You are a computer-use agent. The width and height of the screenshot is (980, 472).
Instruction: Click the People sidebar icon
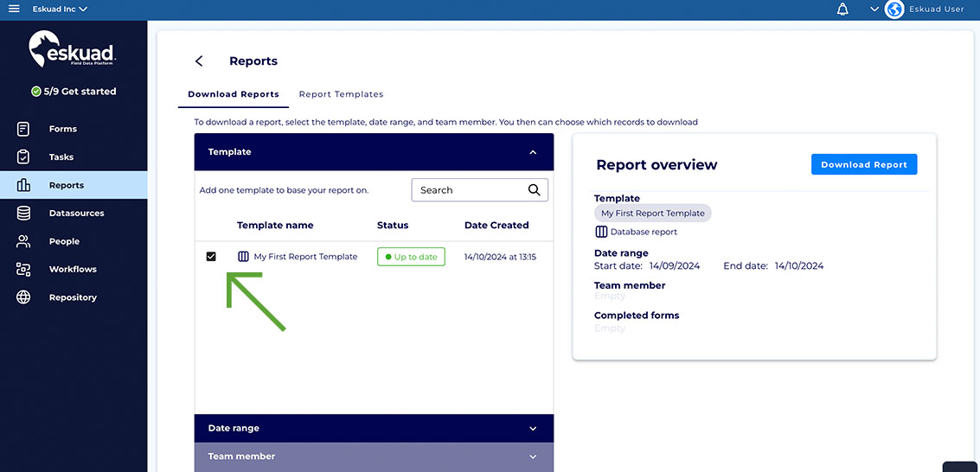click(x=23, y=242)
